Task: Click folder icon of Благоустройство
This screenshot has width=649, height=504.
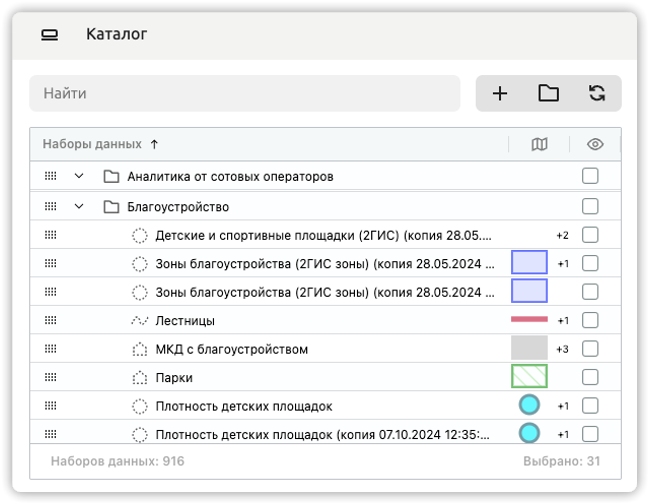Action: click(111, 206)
